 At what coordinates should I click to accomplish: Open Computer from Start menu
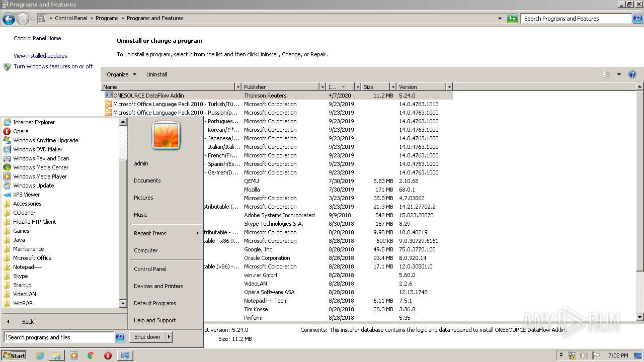145,250
